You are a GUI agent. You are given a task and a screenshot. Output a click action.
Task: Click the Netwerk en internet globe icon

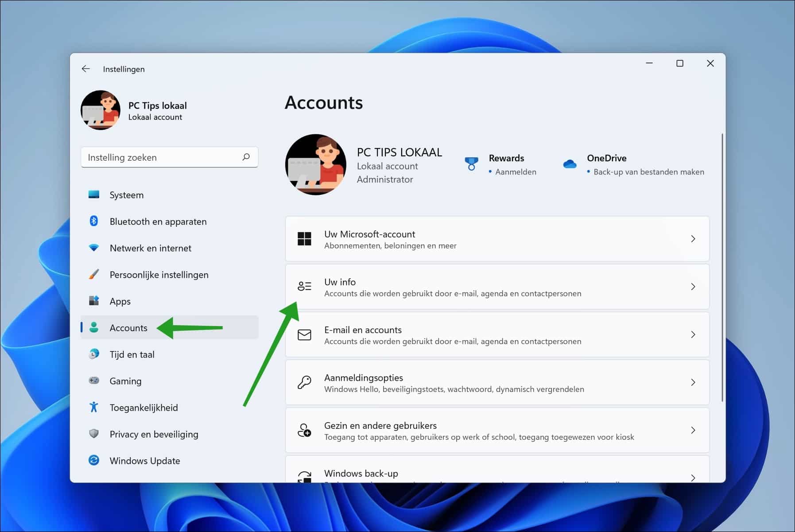[94, 248]
